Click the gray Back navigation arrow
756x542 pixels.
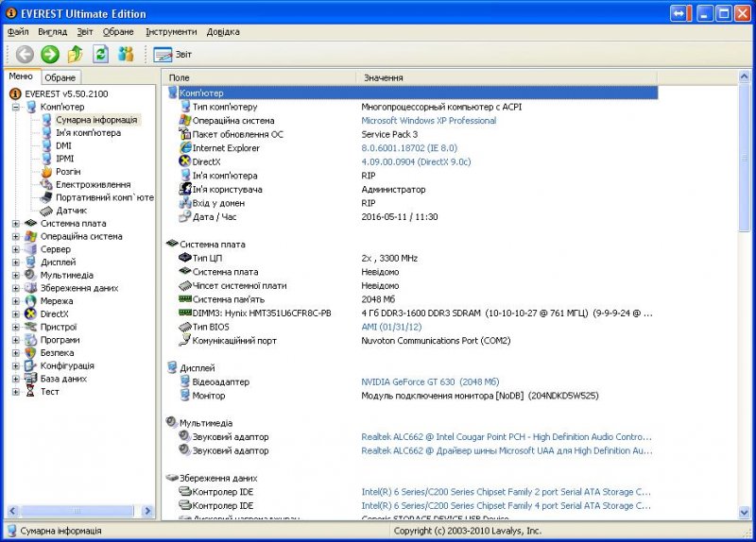coord(25,55)
